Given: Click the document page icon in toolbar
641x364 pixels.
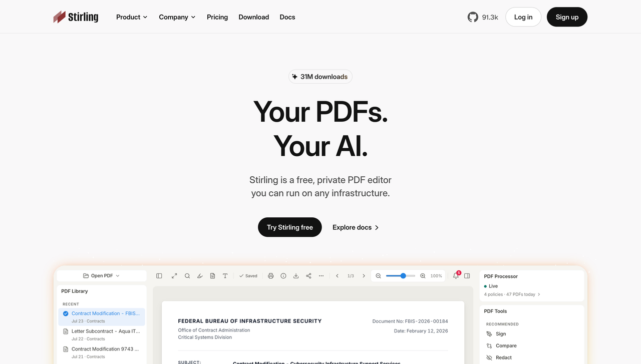Looking at the screenshot, I should click(x=212, y=276).
